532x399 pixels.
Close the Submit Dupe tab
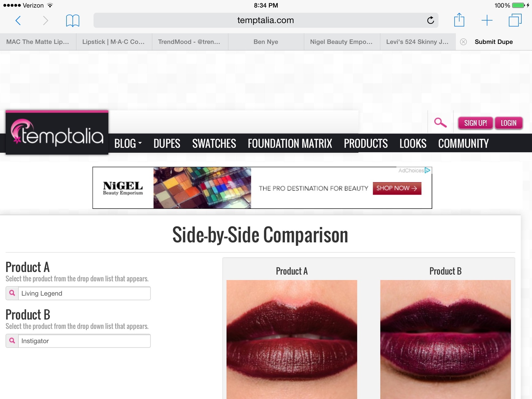463,42
